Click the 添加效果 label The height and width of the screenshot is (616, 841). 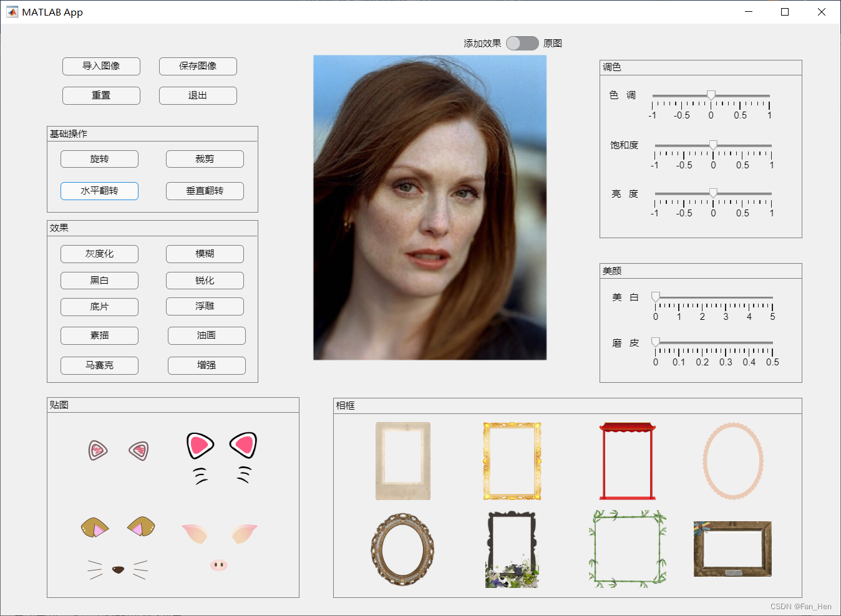482,44
